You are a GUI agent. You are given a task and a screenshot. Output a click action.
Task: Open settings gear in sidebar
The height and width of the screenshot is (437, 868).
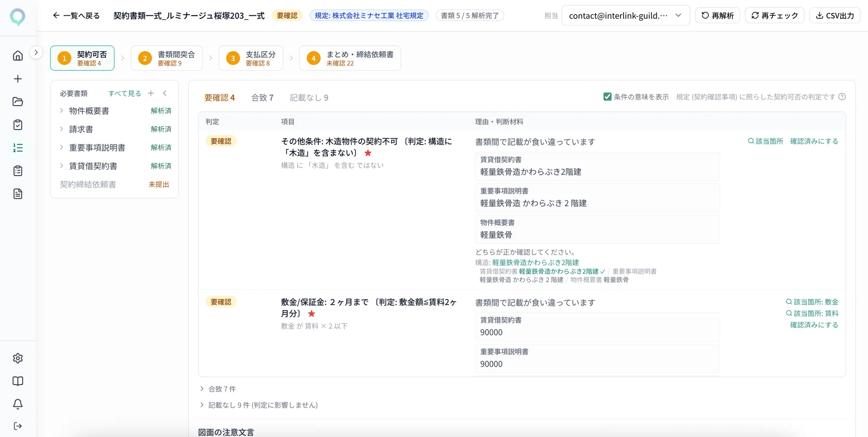(18, 358)
